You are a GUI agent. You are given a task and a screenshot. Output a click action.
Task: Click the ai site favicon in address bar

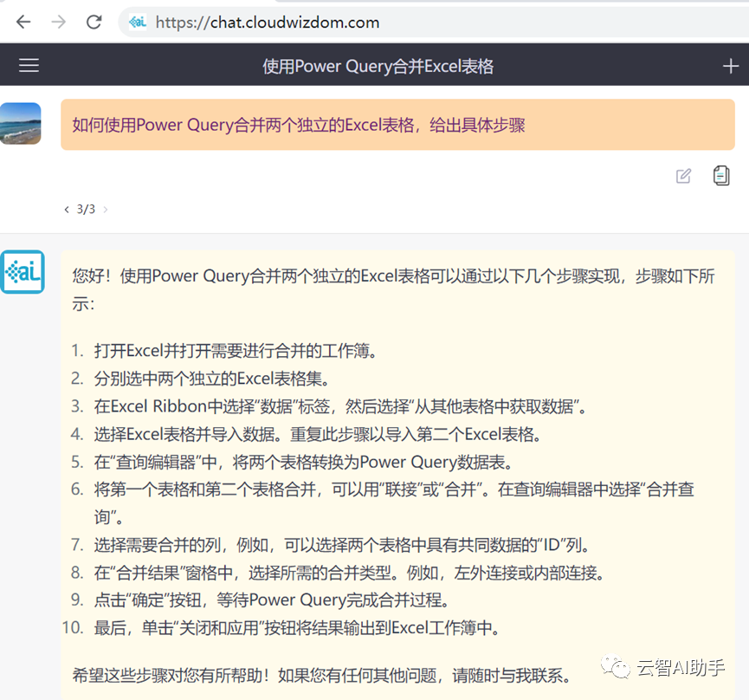[x=138, y=22]
